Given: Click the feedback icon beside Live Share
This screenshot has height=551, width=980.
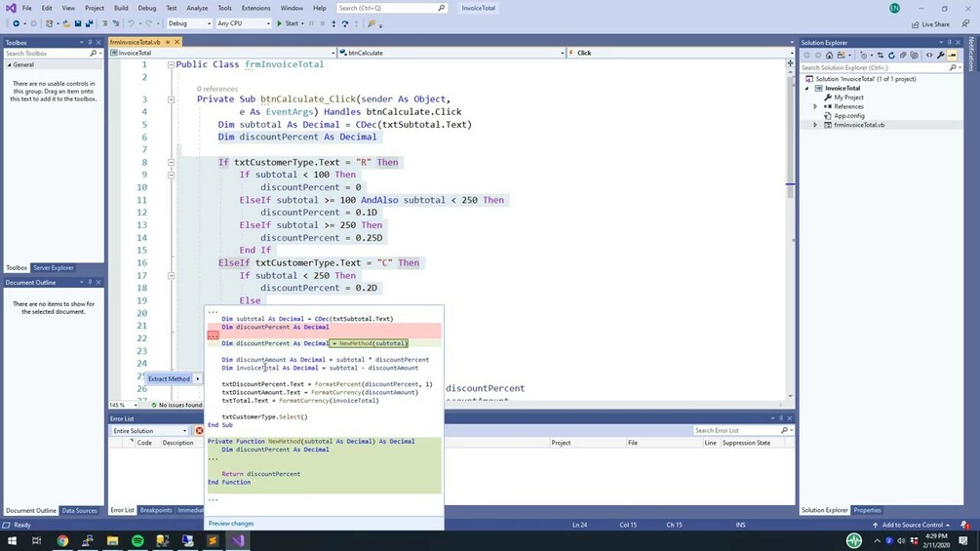Looking at the screenshot, I should click(x=965, y=23).
